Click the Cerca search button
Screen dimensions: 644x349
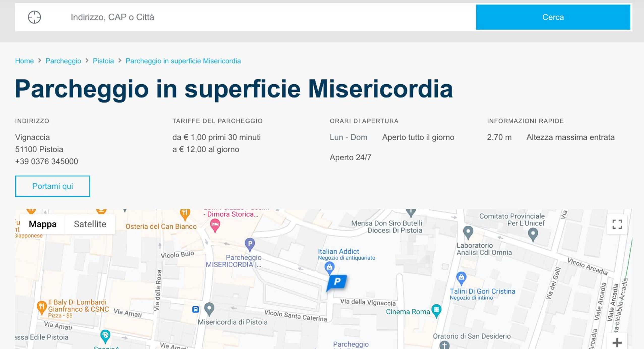(x=553, y=17)
